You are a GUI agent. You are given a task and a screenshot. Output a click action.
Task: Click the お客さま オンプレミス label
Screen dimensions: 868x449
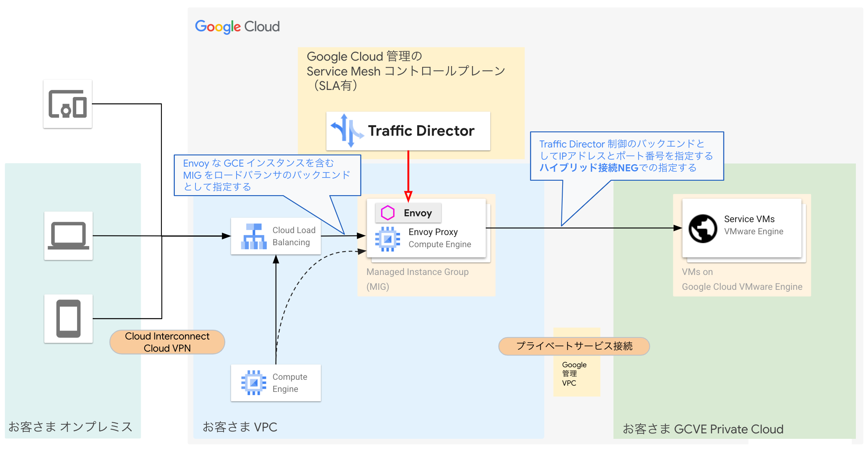coord(70,426)
